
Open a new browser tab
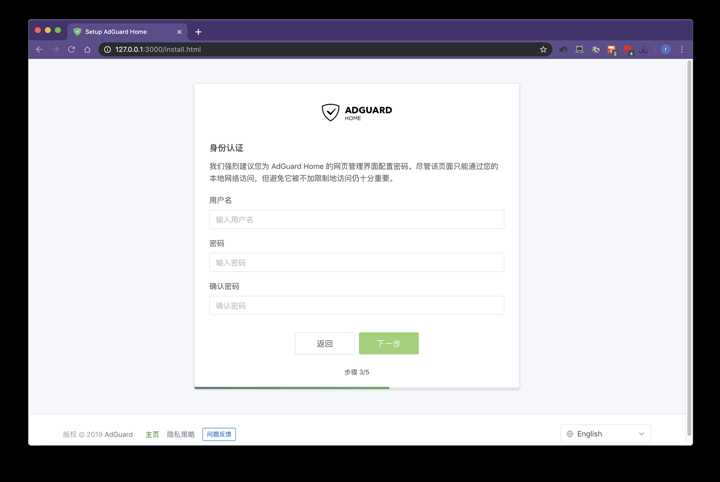[x=198, y=32]
